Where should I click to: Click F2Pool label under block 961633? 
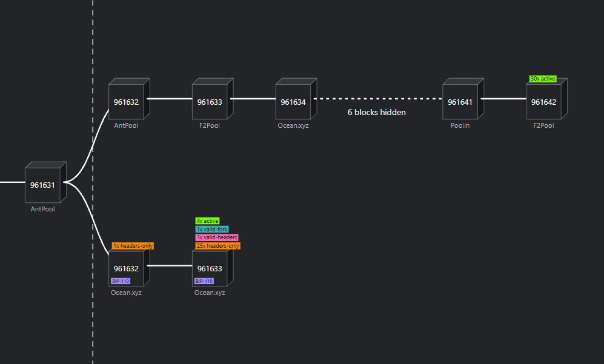click(x=210, y=125)
